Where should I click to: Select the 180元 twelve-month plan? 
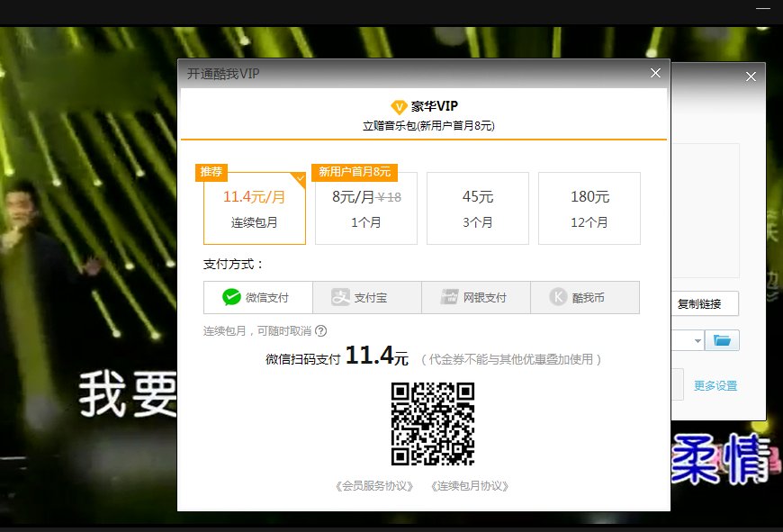[x=589, y=208]
